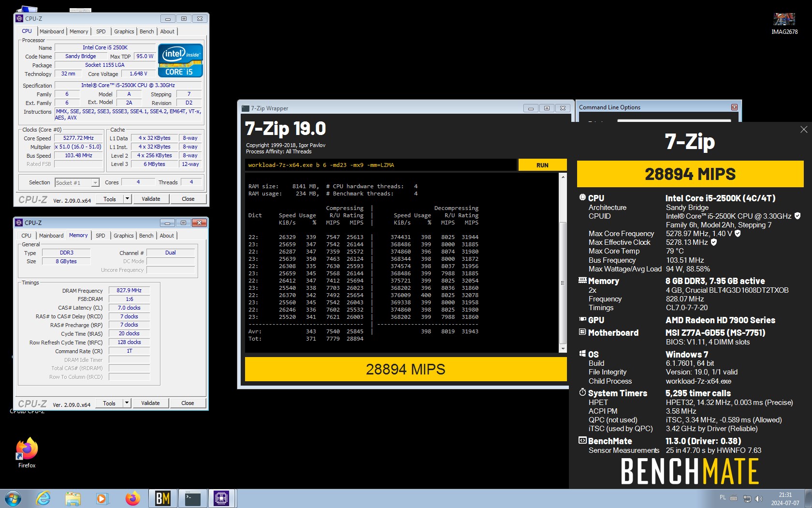812x508 pixels.
Task: Switch to BenchMate taskbar button
Action: pyautogui.click(x=162, y=498)
